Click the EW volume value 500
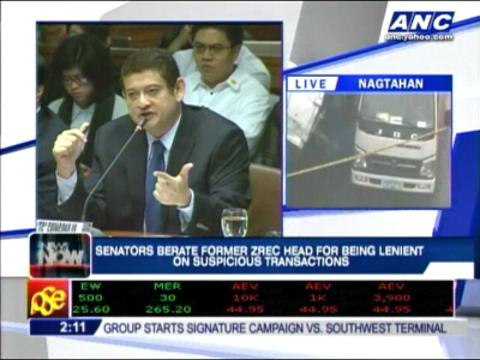This screenshot has height=360, width=480. coord(91,298)
